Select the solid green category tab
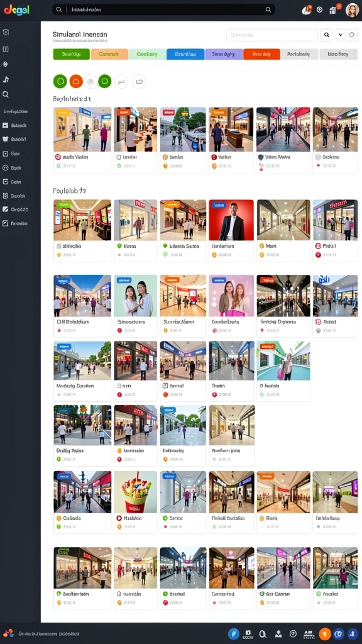The height and width of the screenshot is (644, 362). 72,54
